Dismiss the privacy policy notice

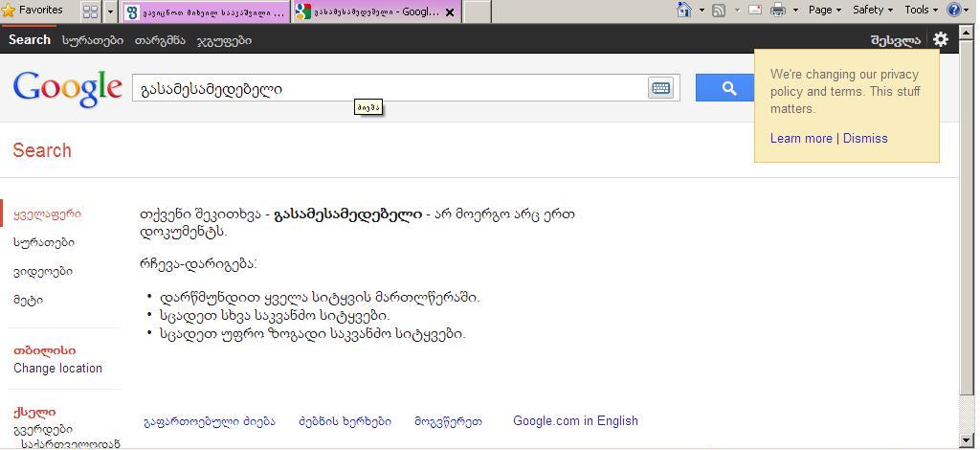[865, 138]
